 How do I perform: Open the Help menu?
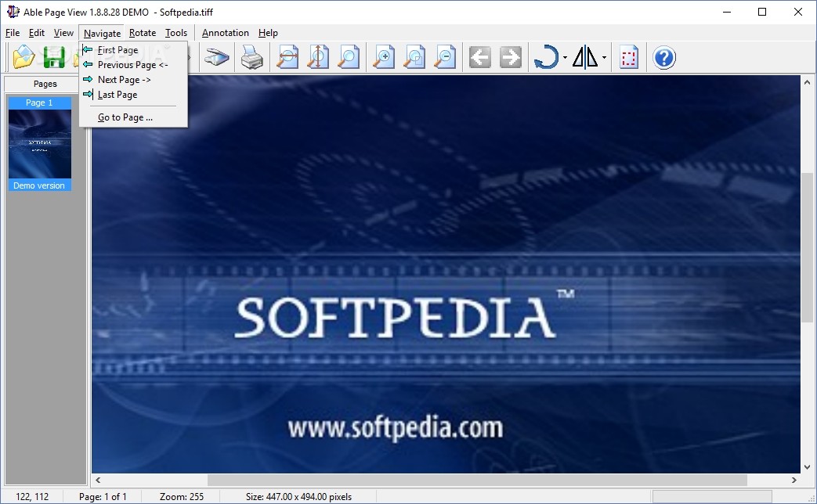(x=268, y=33)
